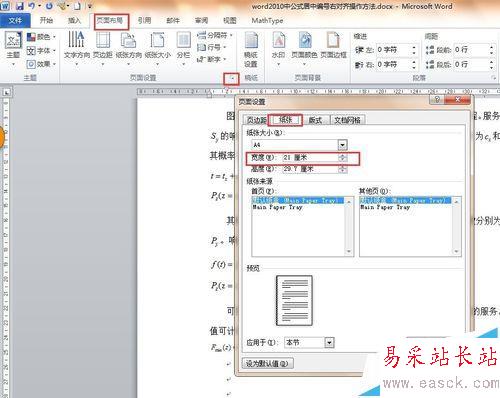
Task: Click the spacing after 段后 spinner
Action: tap(491, 64)
